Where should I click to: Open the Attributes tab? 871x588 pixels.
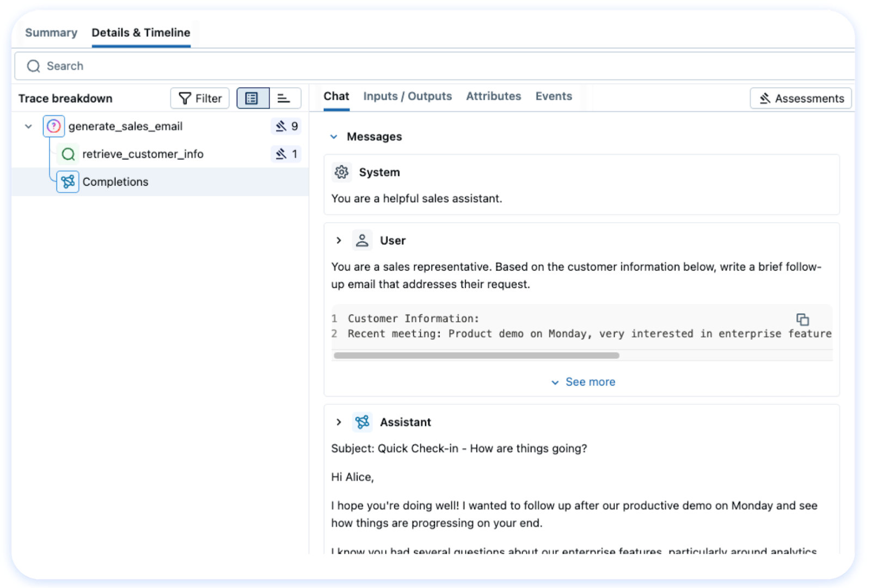pos(494,96)
